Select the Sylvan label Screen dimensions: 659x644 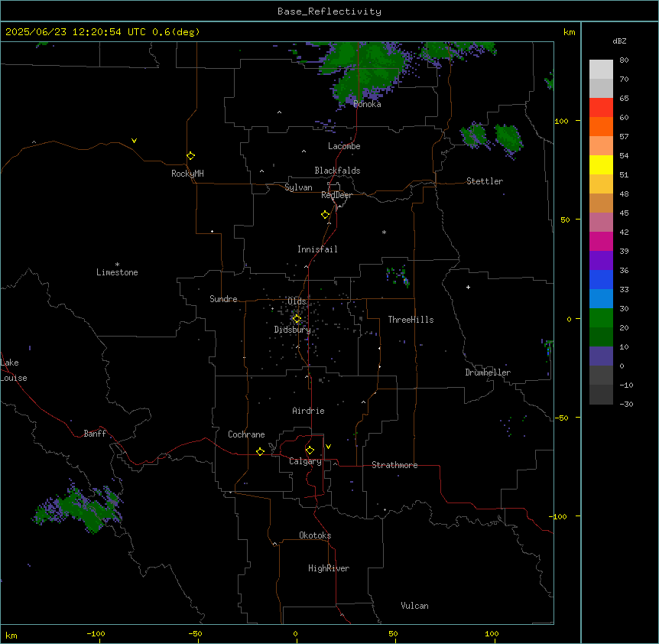[298, 187]
